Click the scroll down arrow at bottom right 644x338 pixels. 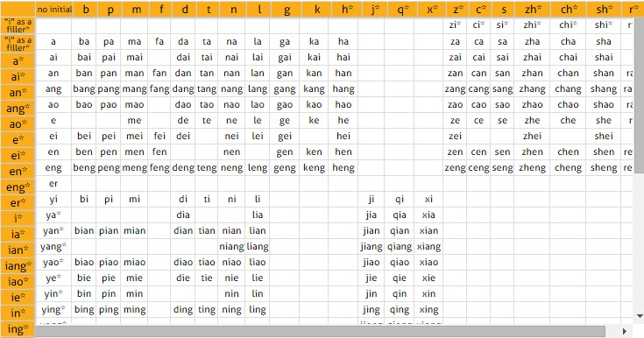pos(640,316)
